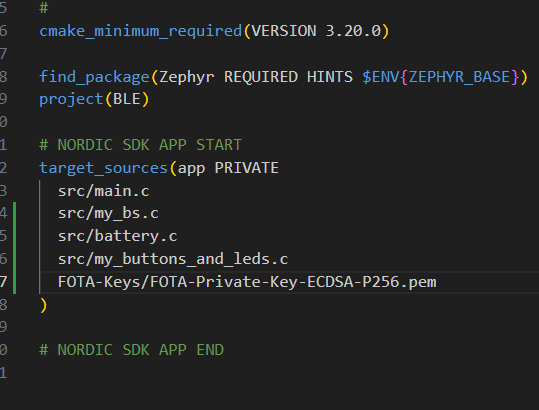Screen dimensions: 539x410
Task: Click the green git change gutter bar
Action: click(x=14, y=248)
